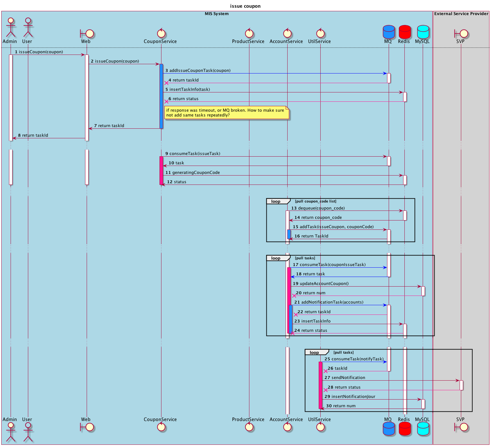Click message 3 'addIssueCouponTask(coupon)' label
This screenshot has width=493, height=448.
pyautogui.click(x=200, y=71)
